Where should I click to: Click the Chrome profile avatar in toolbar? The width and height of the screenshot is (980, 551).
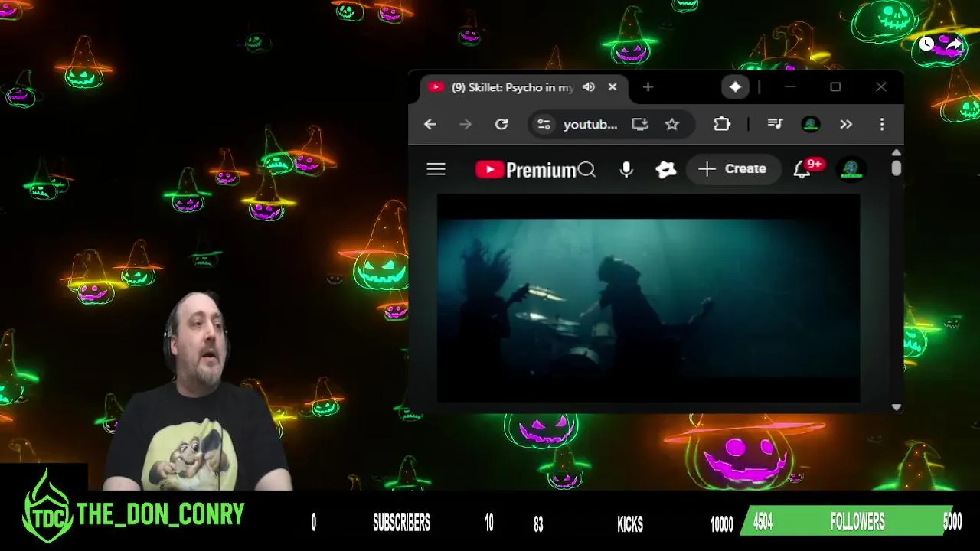pyautogui.click(x=811, y=124)
